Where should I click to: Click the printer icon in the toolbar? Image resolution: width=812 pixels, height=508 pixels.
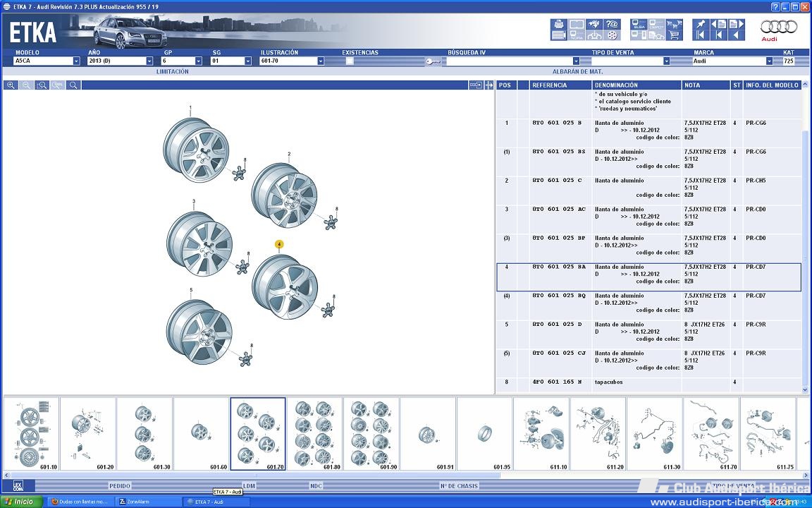(559, 25)
